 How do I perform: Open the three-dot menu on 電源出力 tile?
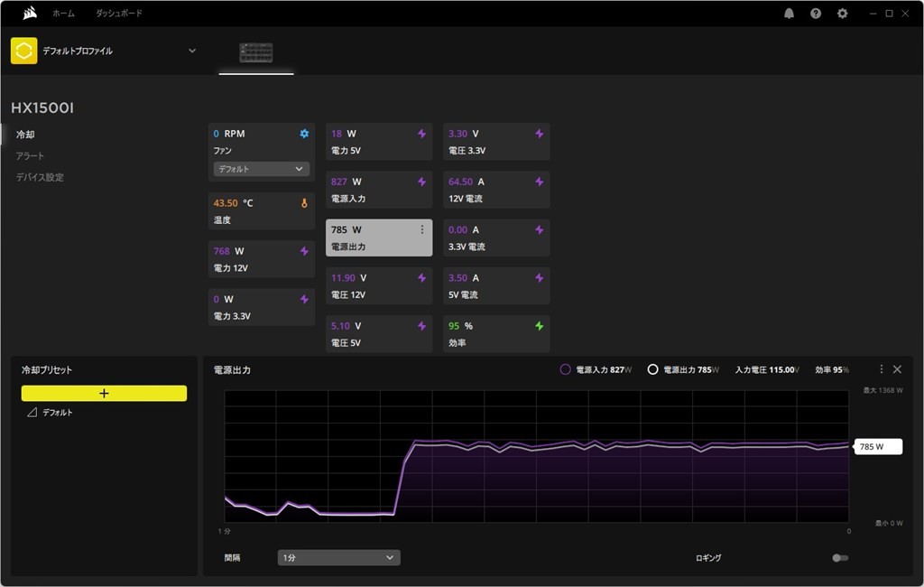[x=421, y=229]
